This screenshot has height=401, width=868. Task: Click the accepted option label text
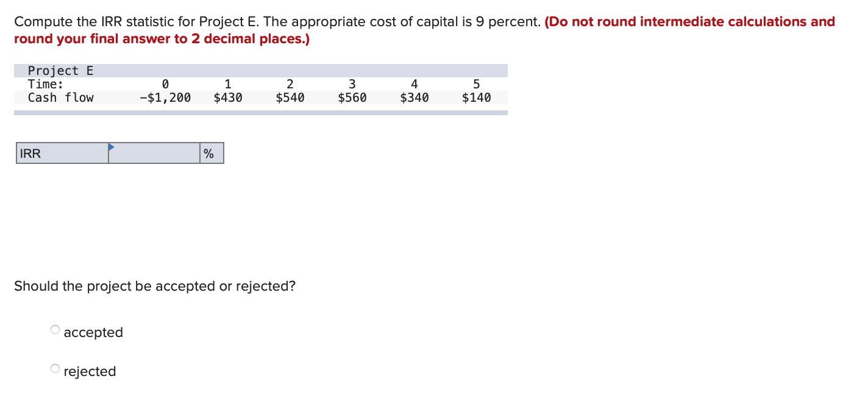[x=93, y=332]
